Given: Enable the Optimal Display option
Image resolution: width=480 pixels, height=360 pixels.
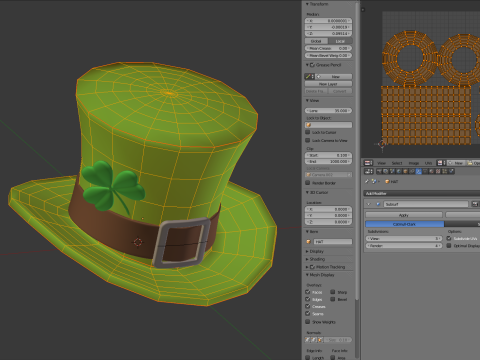Looking at the screenshot, I should tap(449, 246).
